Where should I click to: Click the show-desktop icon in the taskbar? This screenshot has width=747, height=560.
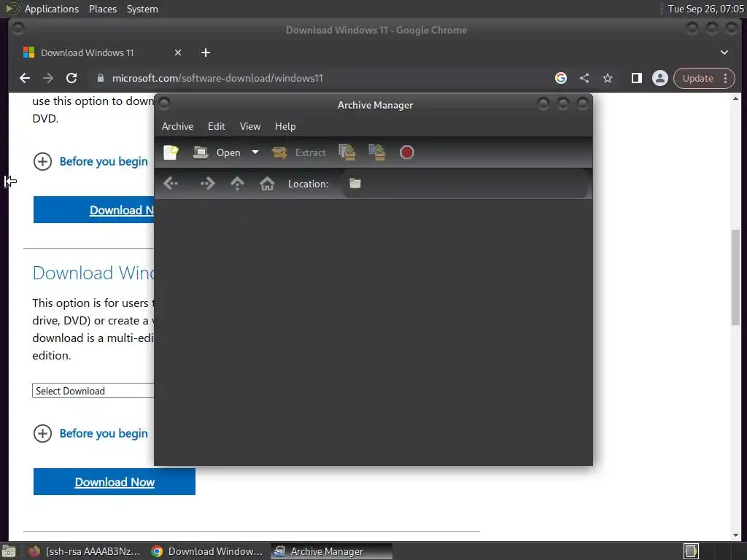tap(9, 551)
